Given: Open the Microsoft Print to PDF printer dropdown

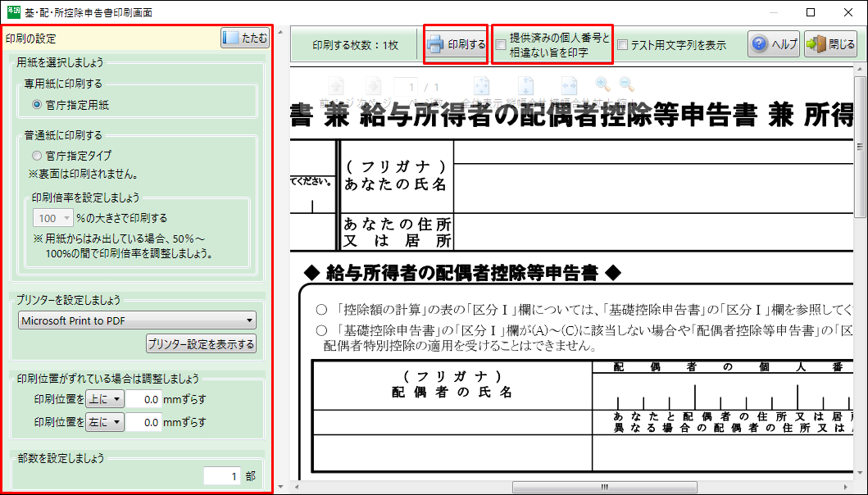Looking at the screenshot, I should coord(137,320).
